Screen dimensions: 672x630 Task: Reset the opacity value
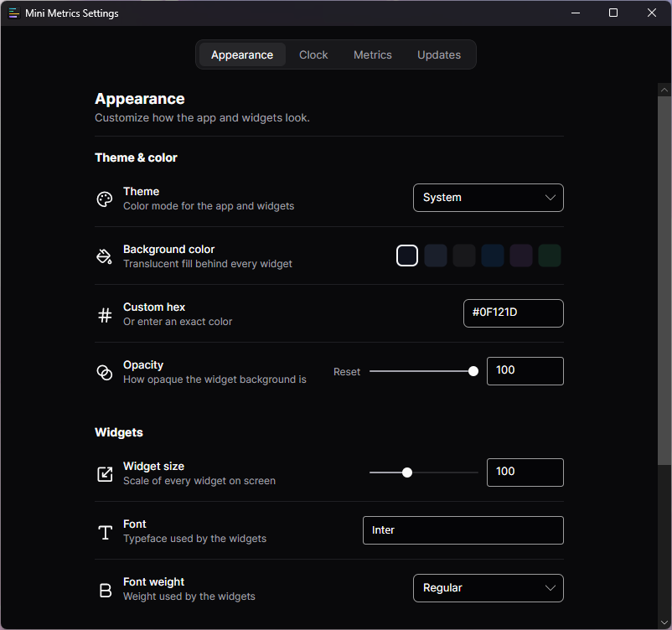pos(347,372)
